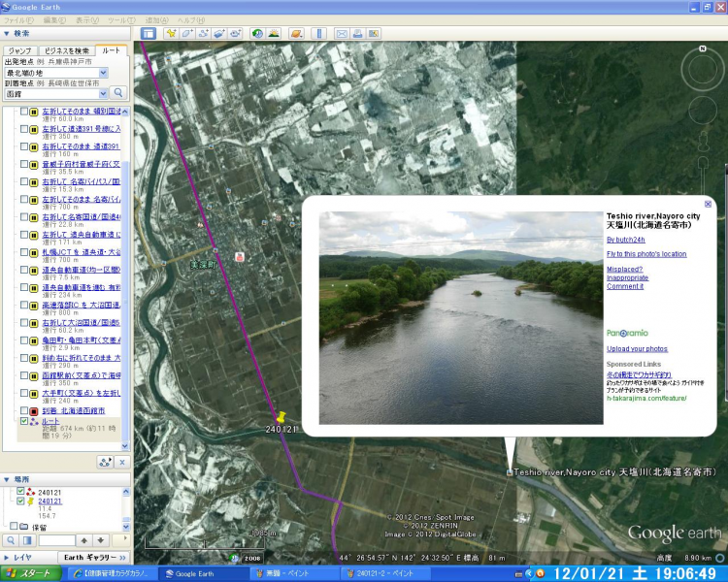Add a polygon using the toolbar icon
This screenshot has height=582, width=728.
(x=187, y=33)
